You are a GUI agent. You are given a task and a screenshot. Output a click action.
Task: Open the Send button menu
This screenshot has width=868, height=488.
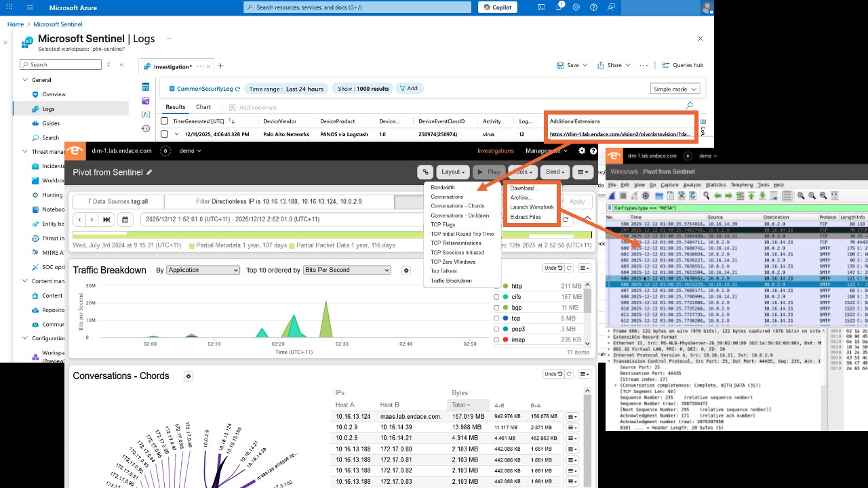tap(556, 172)
